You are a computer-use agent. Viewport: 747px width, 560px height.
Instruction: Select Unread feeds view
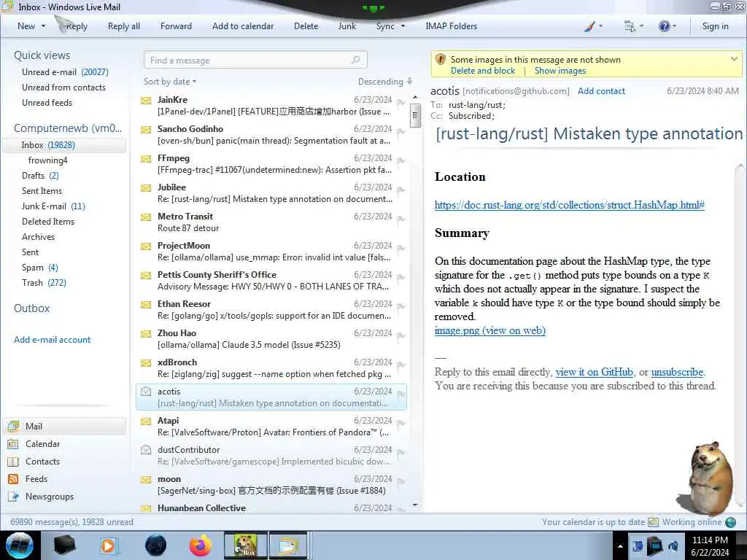point(47,102)
